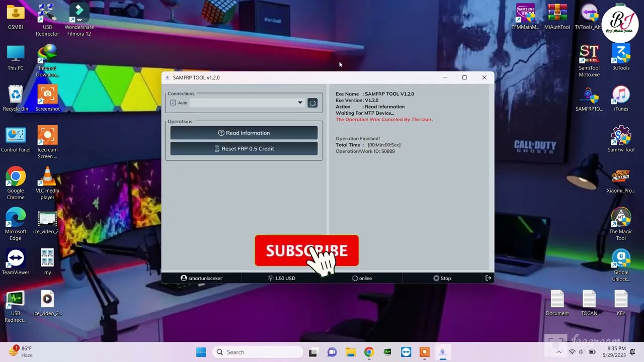The image size is (644, 362).
Task: Click the Read Information button
Action: coord(244,133)
